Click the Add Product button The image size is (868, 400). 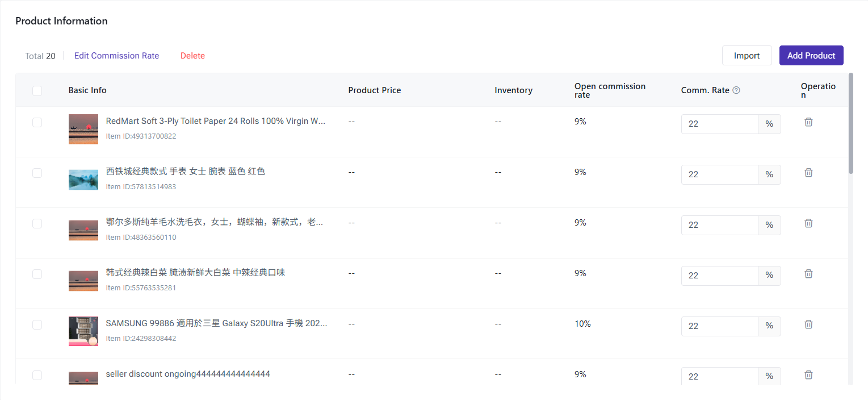(x=811, y=56)
